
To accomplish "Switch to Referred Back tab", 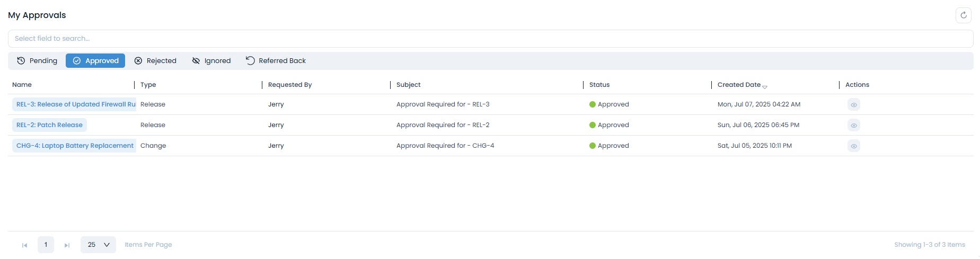I will [276, 61].
